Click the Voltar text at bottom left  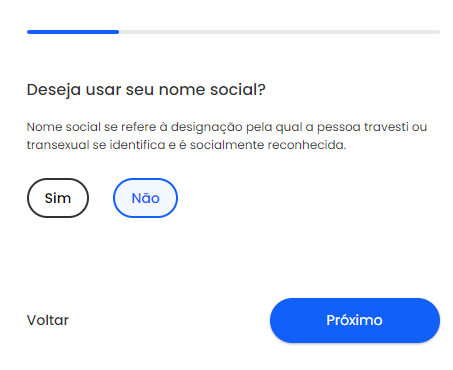(48, 320)
